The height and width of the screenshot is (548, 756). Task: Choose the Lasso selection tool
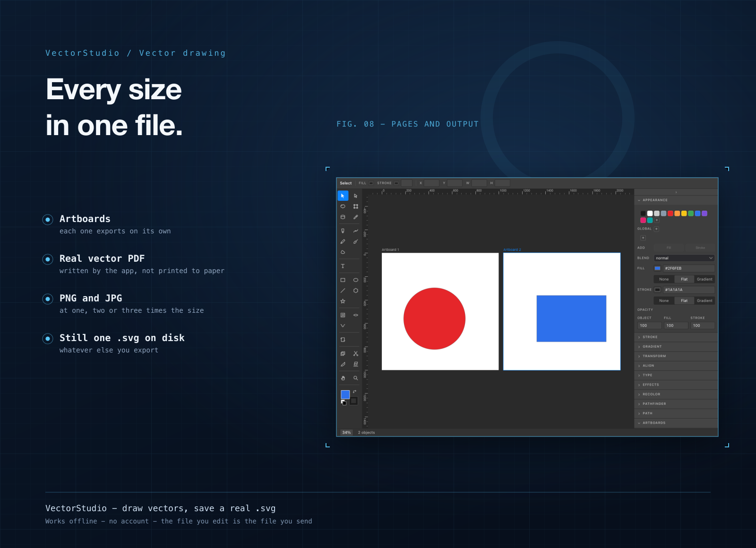(343, 206)
